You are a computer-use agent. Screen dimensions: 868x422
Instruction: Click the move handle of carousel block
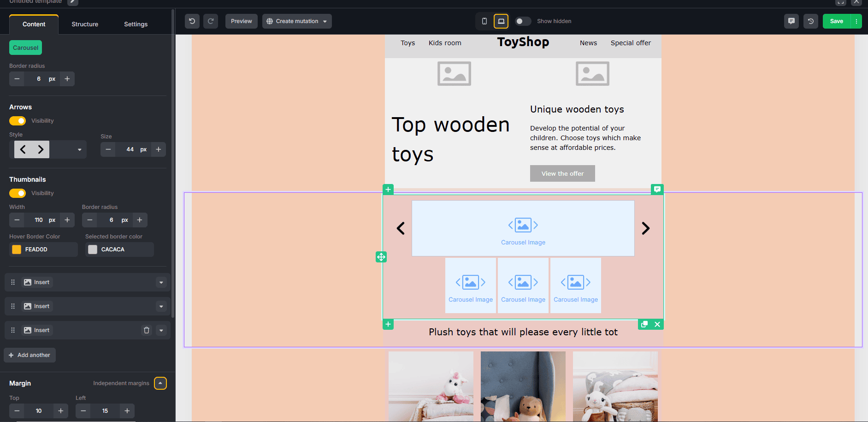(381, 257)
